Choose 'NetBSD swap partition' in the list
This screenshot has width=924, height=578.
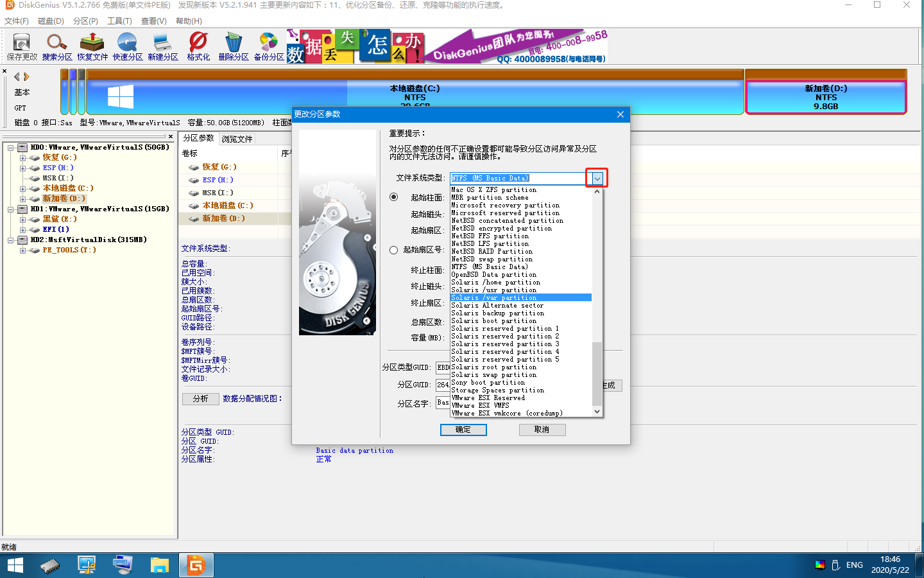(x=520, y=259)
